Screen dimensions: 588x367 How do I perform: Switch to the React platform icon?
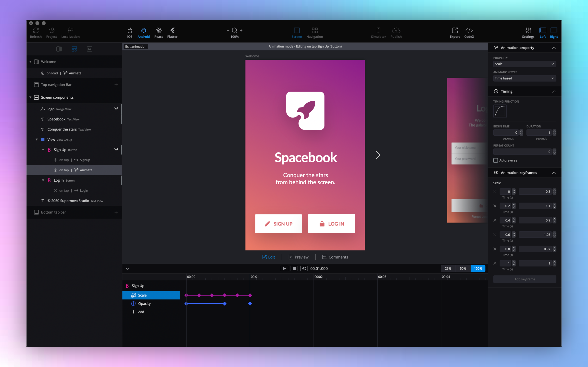[x=158, y=30]
